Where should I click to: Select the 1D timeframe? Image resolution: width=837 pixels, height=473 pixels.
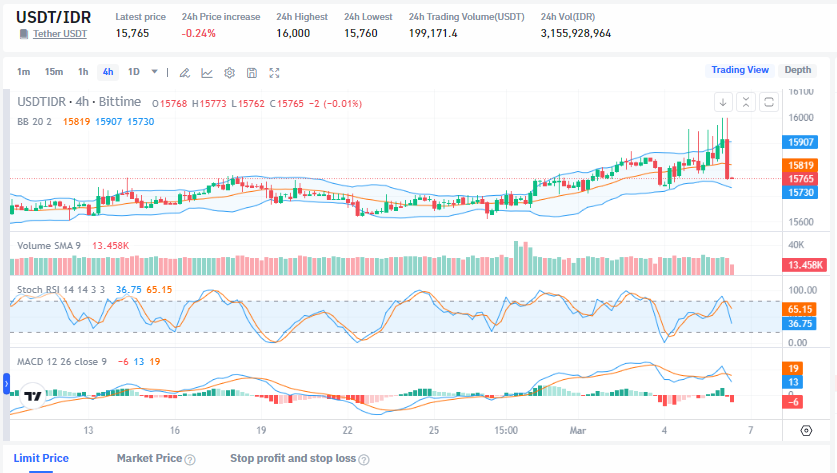133,72
